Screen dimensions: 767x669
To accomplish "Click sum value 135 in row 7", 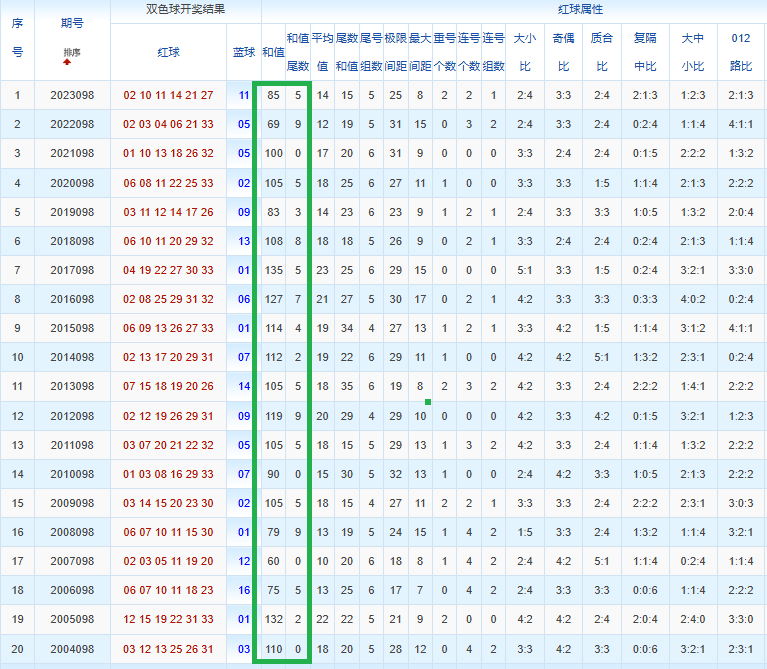I will pyautogui.click(x=273, y=270).
